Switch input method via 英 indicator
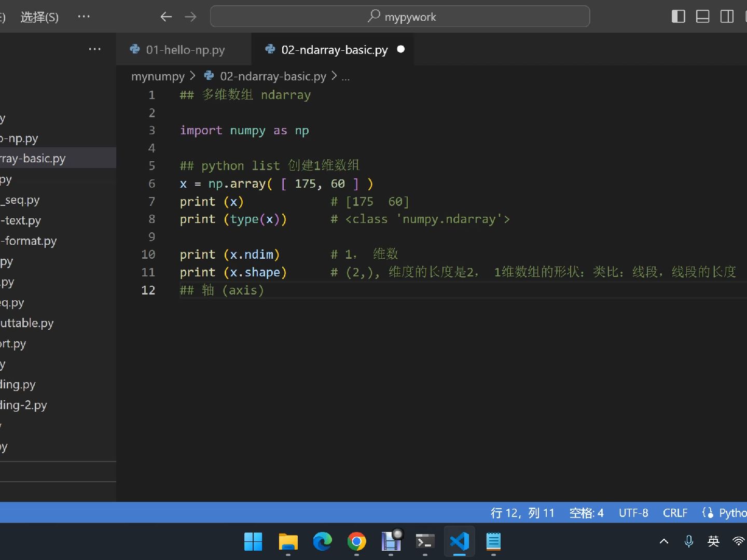 713,541
